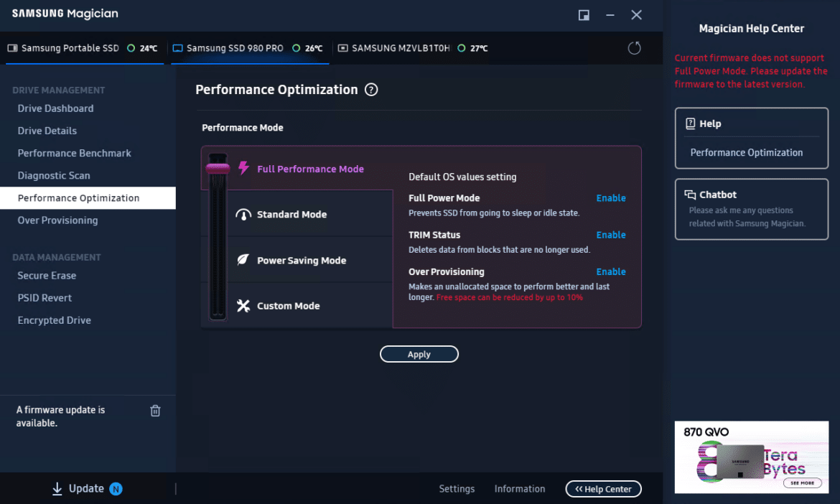Choose Full Performance Mode
Viewport: 840px width, 504px height.
(310, 169)
